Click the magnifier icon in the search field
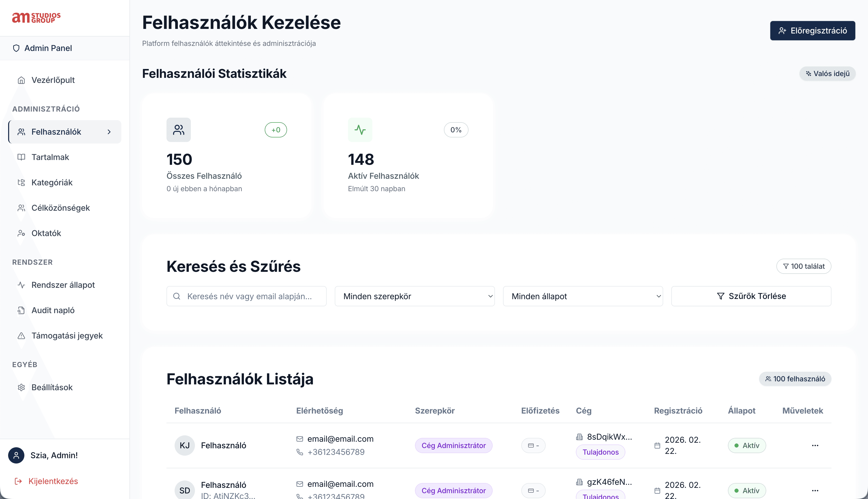 coord(177,296)
